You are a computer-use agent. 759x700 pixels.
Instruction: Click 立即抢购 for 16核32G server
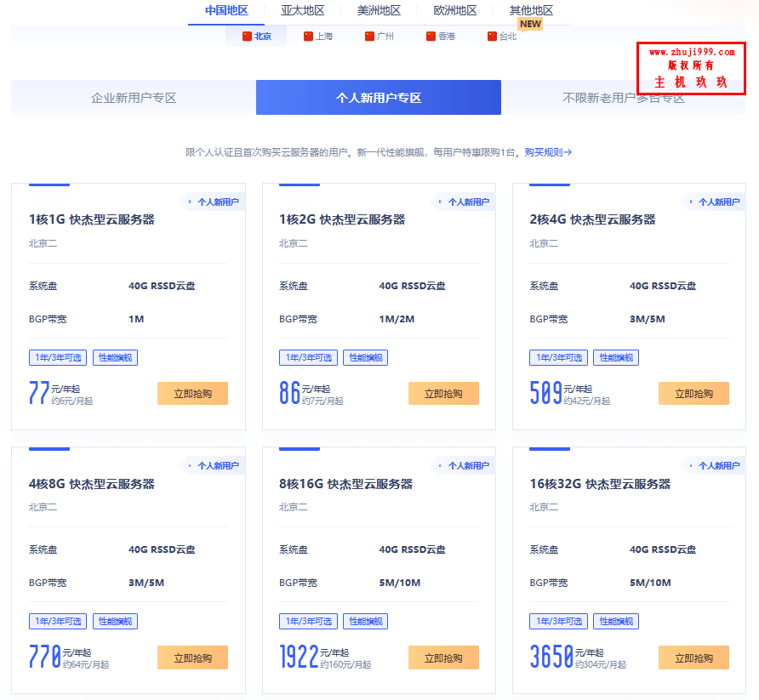[x=693, y=658]
